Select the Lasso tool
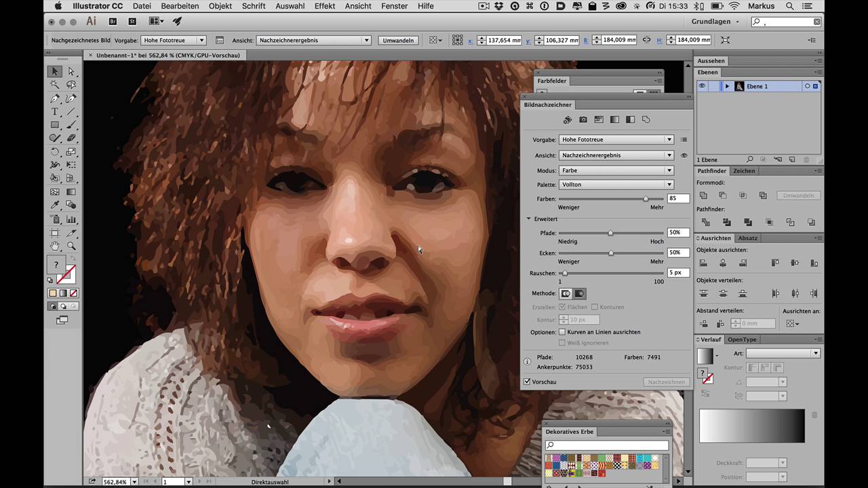 click(71, 85)
